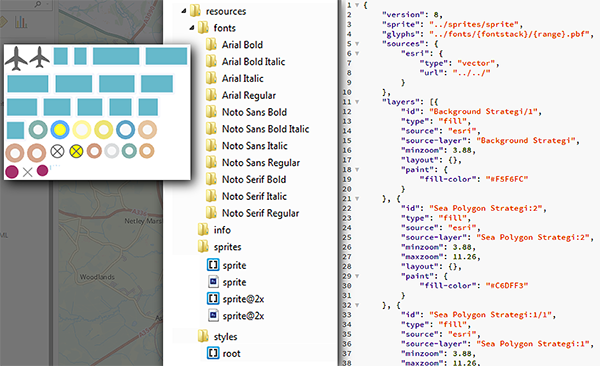Open the sprite@2x JSON file icon
Image resolution: width=600 pixels, height=366 pixels.
click(x=213, y=299)
